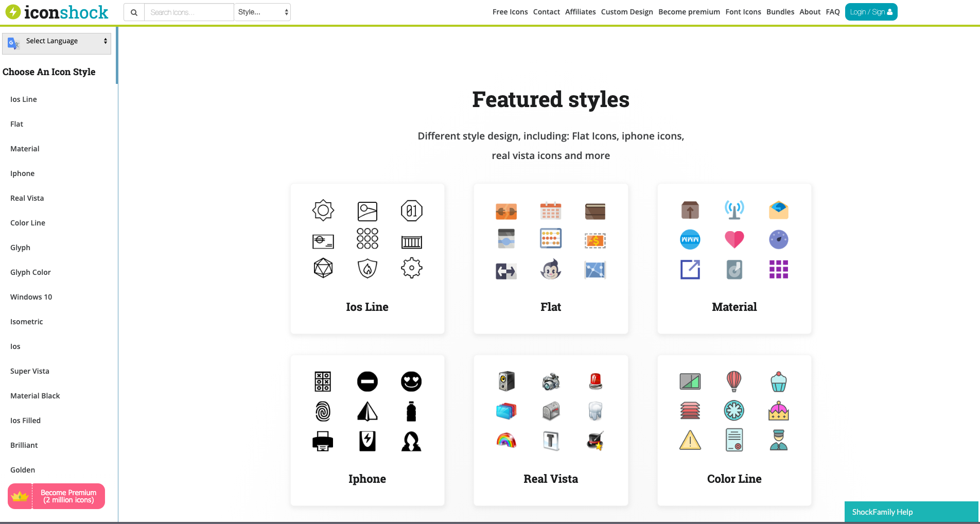Viewport: 980px width, 524px height.
Task: Click the Login / Sign button
Action: 871,11
